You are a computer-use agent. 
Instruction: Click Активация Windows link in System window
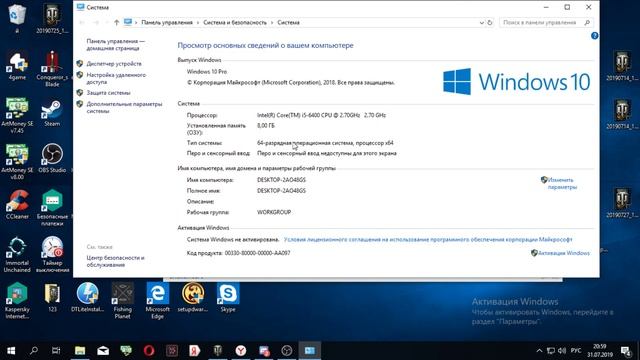tap(564, 253)
